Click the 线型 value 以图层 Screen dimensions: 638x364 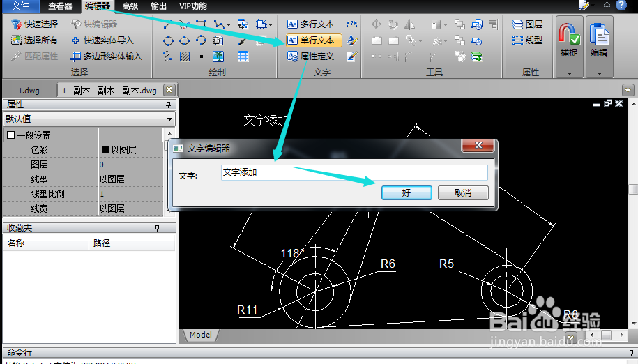pyautogui.click(x=131, y=179)
